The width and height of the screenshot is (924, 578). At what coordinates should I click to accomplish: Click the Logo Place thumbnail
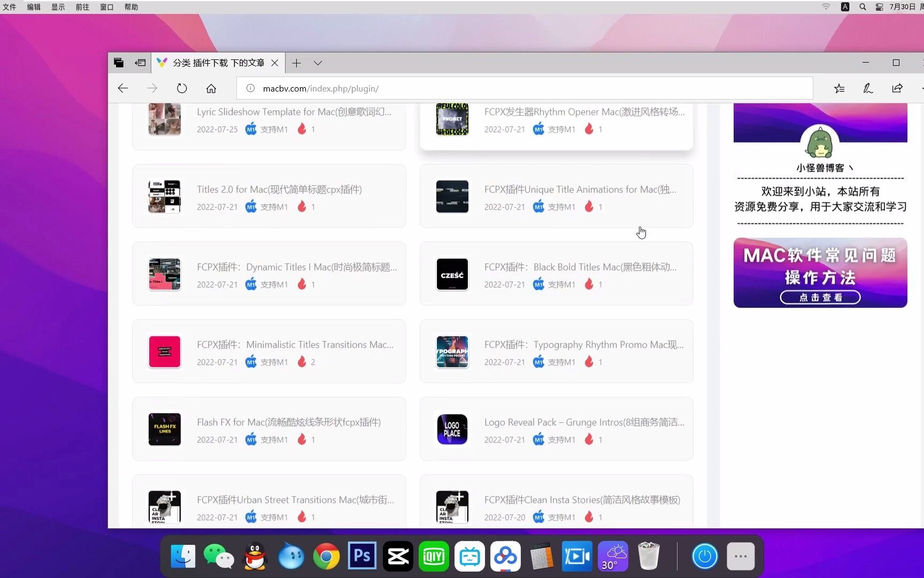pyautogui.click(x=452, y=429)
